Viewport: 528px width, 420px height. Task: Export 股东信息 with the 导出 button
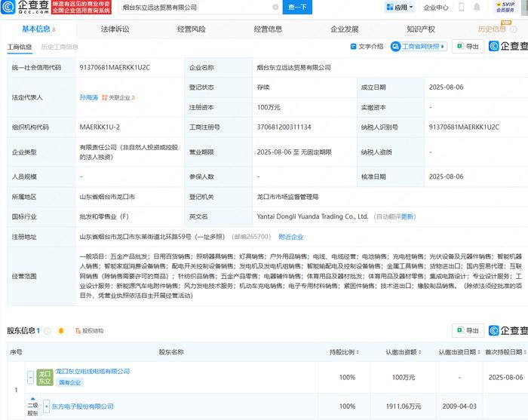[468, 330]
